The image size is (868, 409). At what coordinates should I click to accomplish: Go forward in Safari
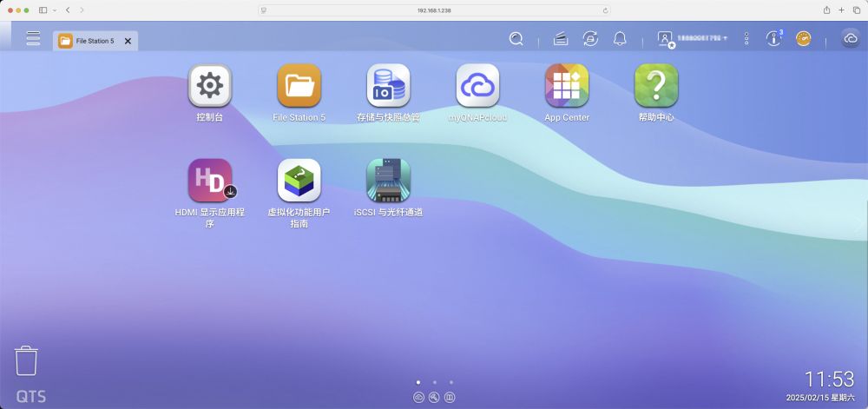(82, 10)
